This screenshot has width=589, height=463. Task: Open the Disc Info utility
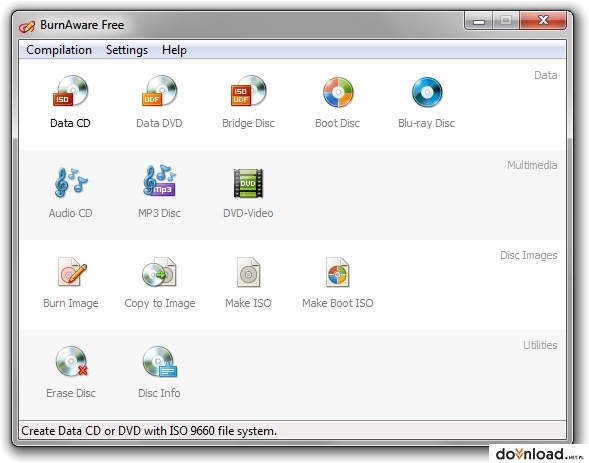tap(160, 362)
